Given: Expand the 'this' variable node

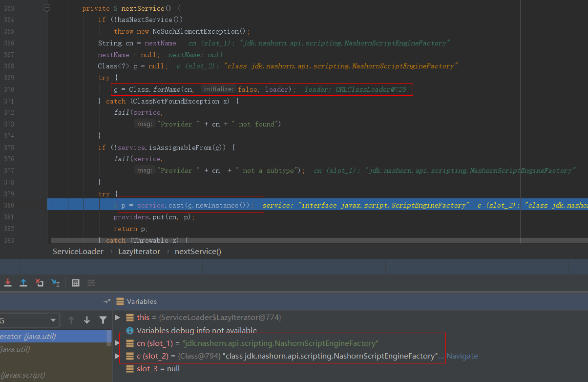Looking at the screenshot, I should [x=117, y=318].
